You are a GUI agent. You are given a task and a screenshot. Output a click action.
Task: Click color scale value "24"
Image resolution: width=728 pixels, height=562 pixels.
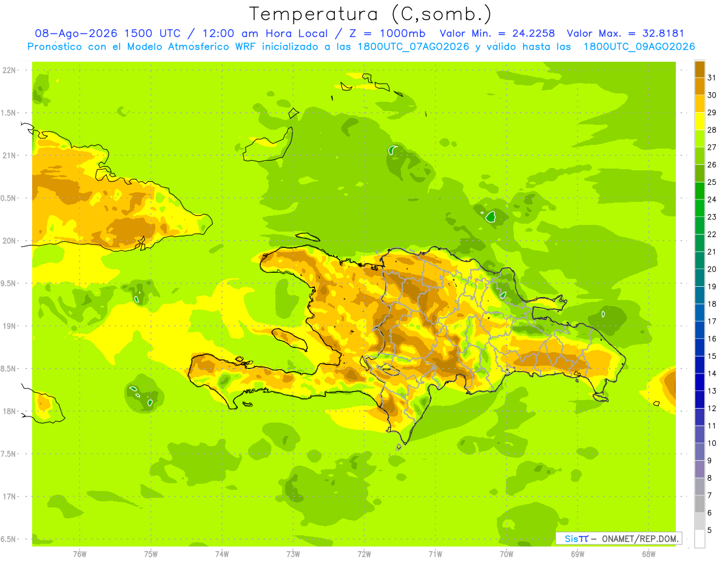712,199
